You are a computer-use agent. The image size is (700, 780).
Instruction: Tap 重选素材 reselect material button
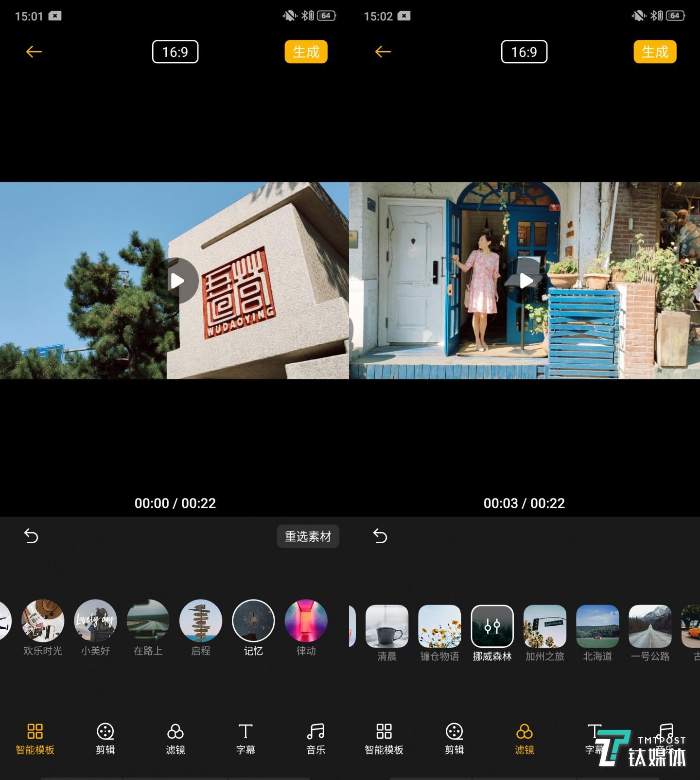pyautogui.click(x=308, y=536)
